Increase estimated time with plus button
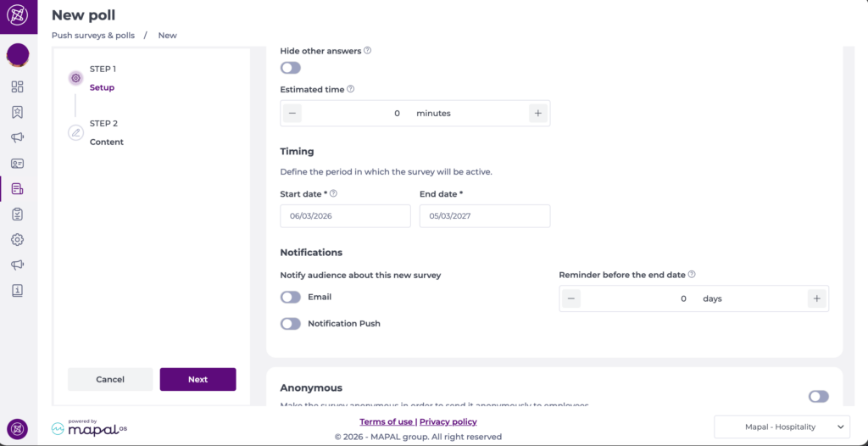This screenshot has width=868, height=446. coord(537,113)
